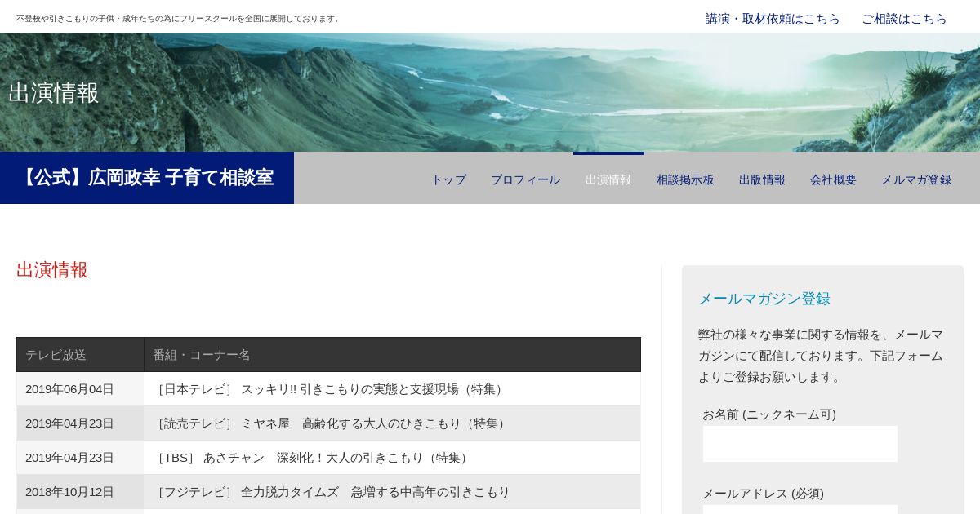
Task: Open the 相談掲示板 menu item
Action: point(685,179)
